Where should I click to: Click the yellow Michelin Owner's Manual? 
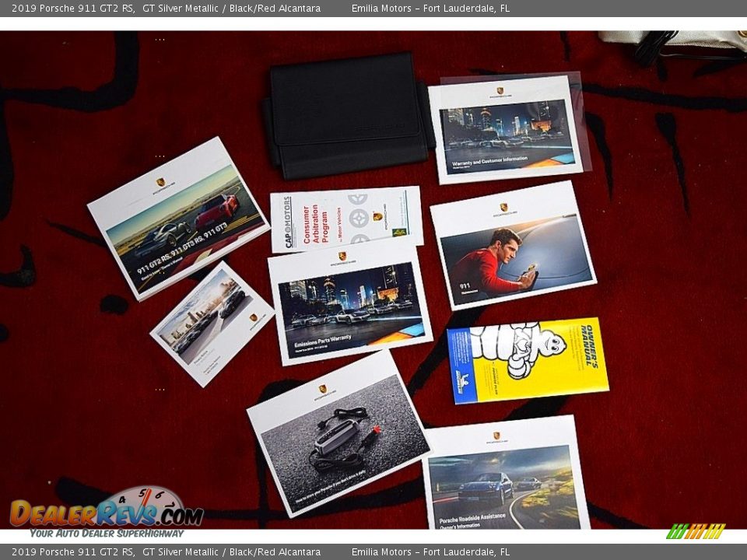pos(528,359)
